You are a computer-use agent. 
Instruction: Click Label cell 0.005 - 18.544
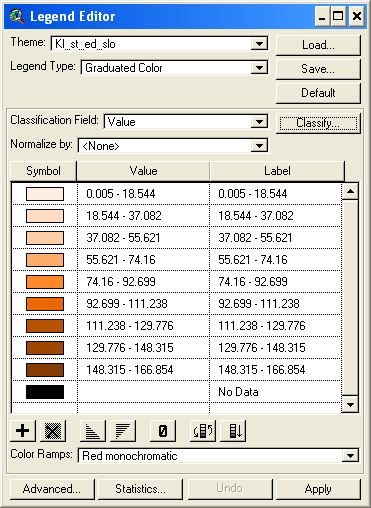tap(276, 194)
